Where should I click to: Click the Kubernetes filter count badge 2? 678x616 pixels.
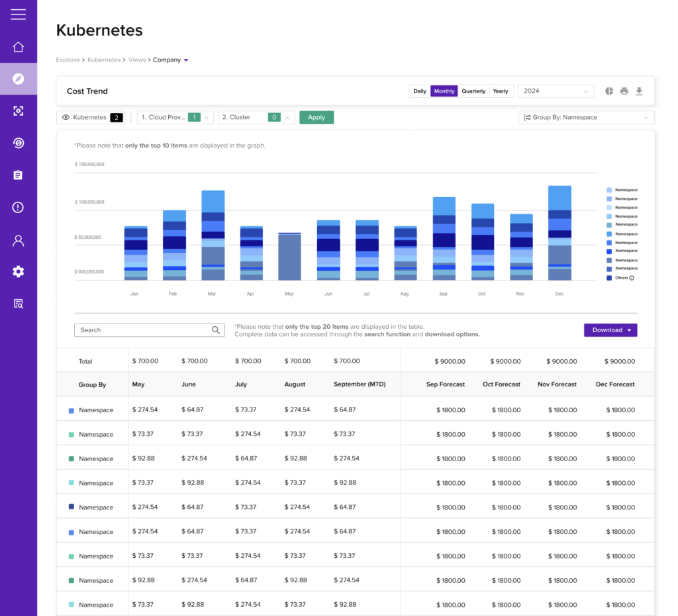point(117,118)
